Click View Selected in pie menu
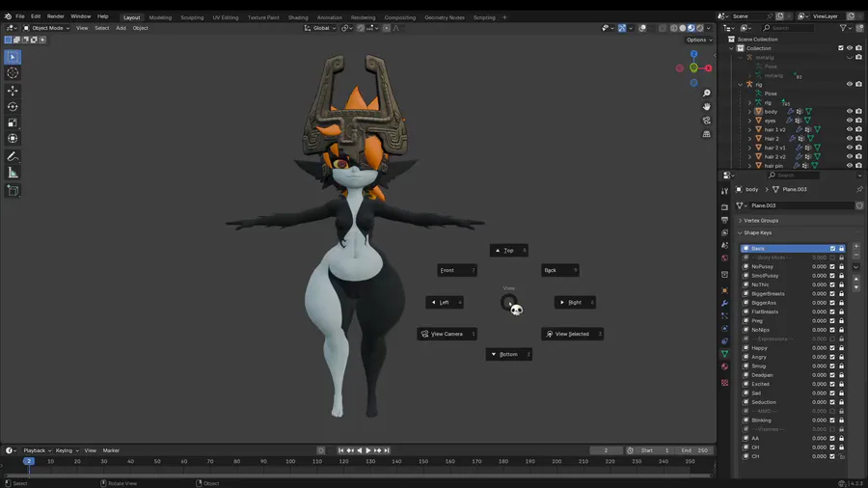Viewport: 868px width, 488px height. [x=572, y=334]
